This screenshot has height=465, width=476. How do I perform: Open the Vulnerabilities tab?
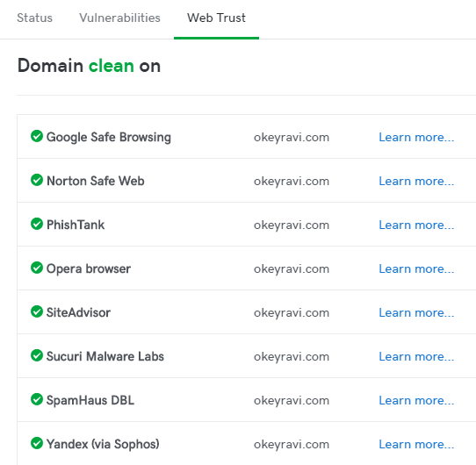tap(120, 18)
